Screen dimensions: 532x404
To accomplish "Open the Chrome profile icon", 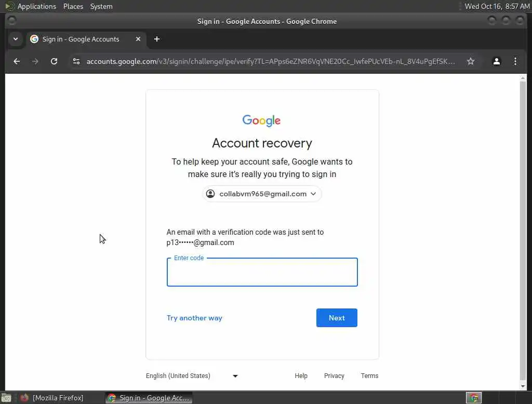I will tap(496, 61).
